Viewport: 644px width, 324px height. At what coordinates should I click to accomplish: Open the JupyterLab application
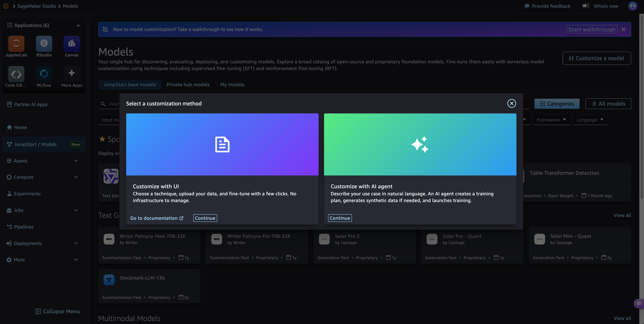(x=16, y=44)
